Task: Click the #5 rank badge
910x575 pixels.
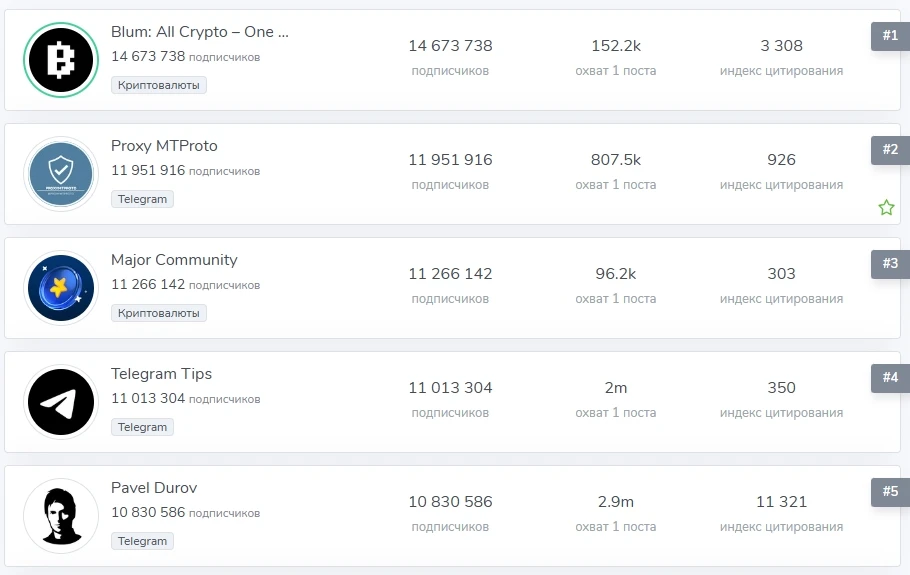Action: click(890, 491)
